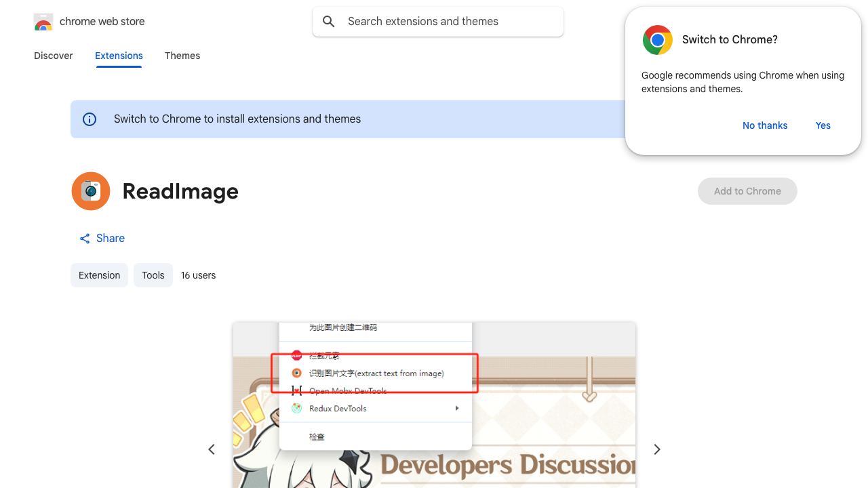Screen dimensions: 868x488
Task: Click Yes to switch to Chrome
Action: (x=823, y=125)
